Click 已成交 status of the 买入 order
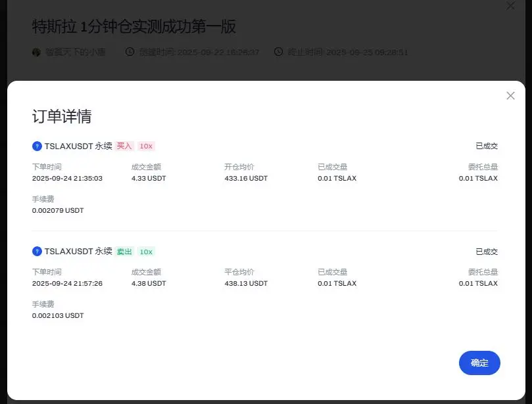Viewport: 532px width, 404px height. (x=487, y=146)
